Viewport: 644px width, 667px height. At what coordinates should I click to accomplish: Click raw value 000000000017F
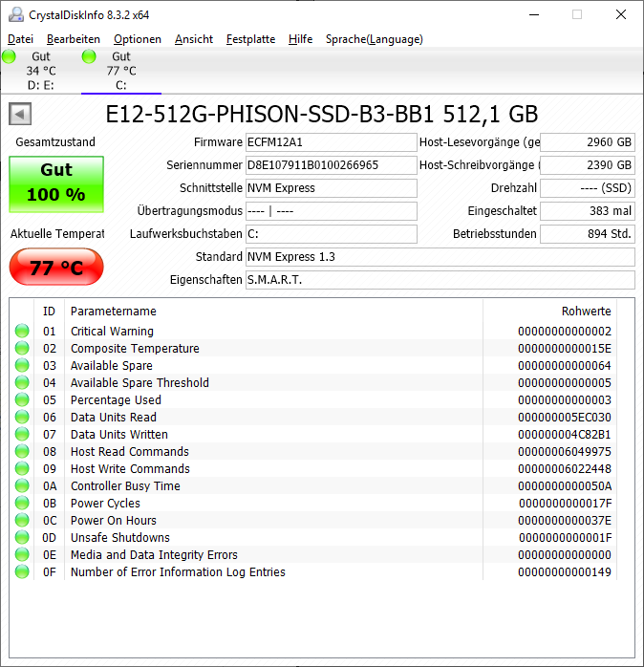click(566, 504)
